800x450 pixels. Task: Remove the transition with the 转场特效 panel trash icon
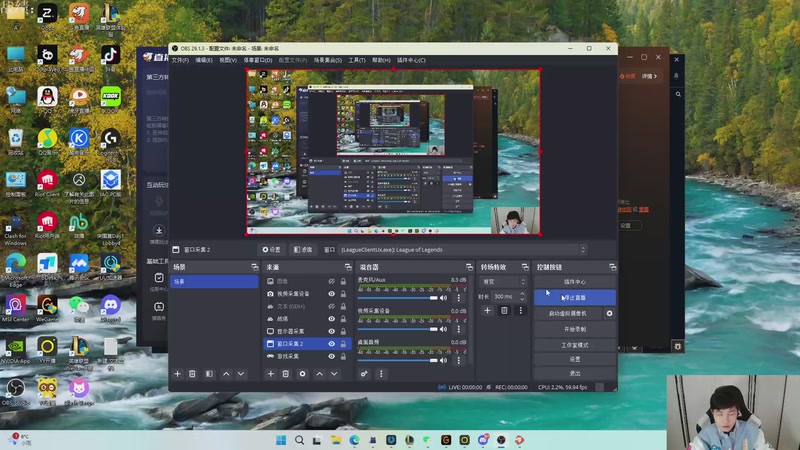(x=504, y=310)
